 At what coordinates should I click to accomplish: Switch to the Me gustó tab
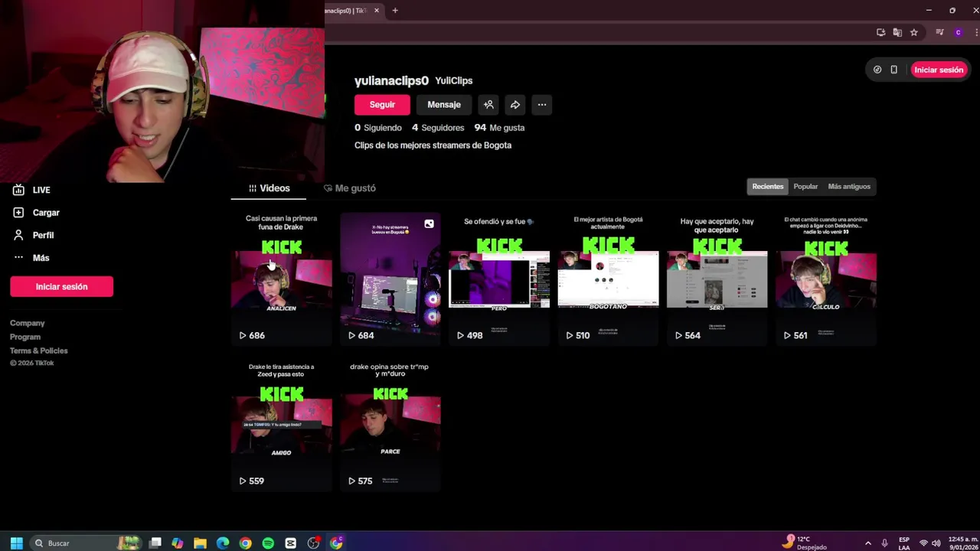point(349,188)
